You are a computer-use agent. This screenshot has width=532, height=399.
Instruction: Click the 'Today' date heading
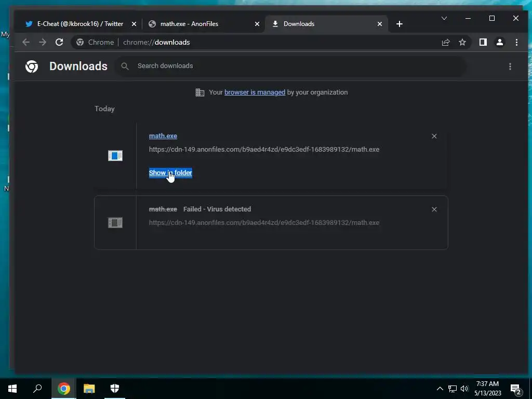pos(104,109)
